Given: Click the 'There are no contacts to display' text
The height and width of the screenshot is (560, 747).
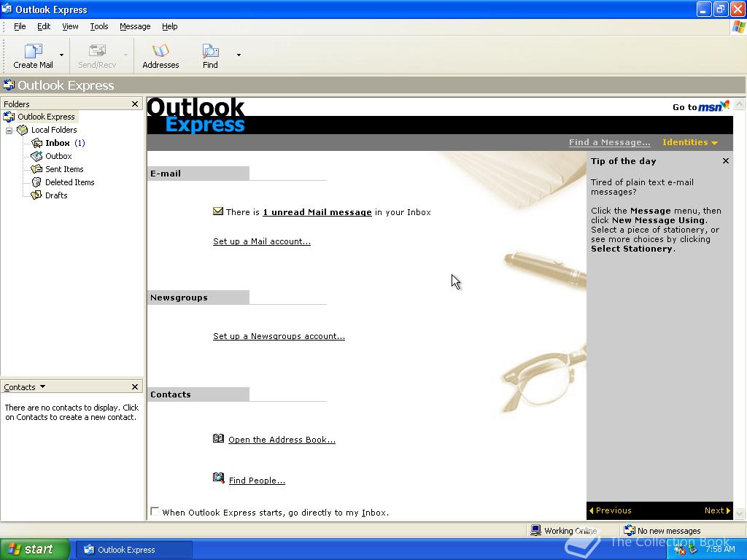Looking at the screenshot, I should point(71,413).
